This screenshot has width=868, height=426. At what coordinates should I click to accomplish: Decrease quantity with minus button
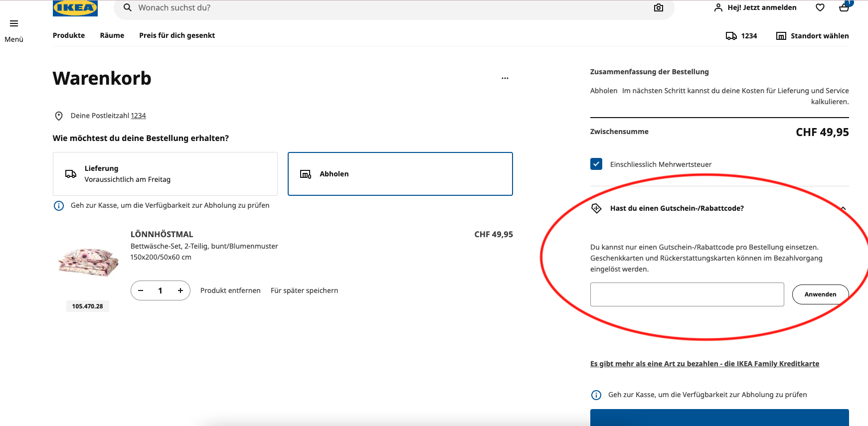[x=141, y=290]
